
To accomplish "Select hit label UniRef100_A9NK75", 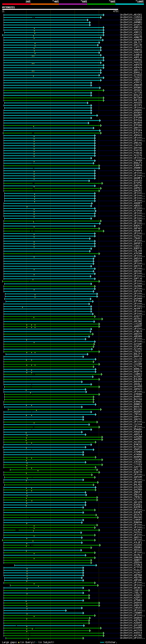I will pos(131,37).
